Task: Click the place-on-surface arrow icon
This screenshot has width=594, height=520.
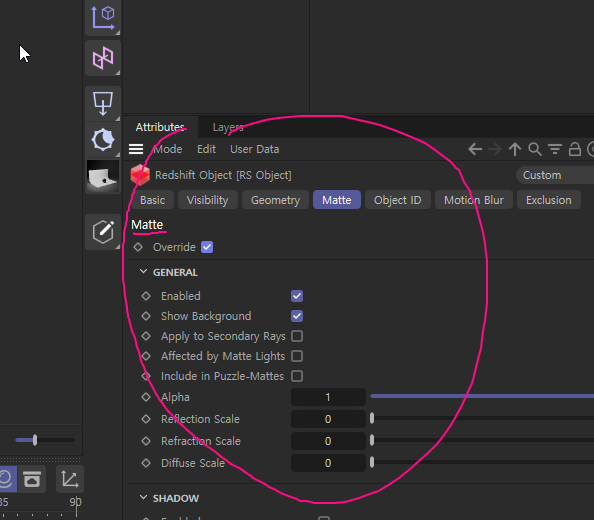Action: coord(103,103)
